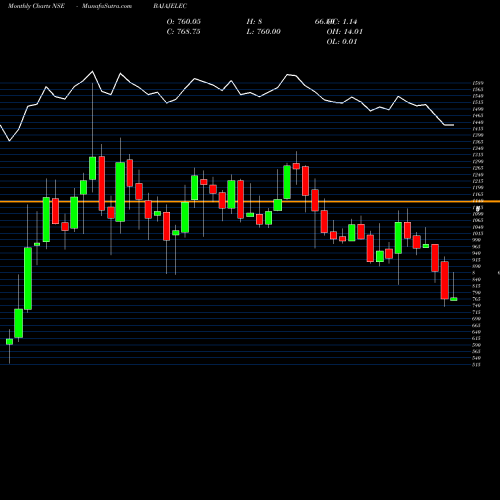Select the tall red candle just before the last candle
Viewport: 500px width, 500px height.
click(x=445, y=280)
